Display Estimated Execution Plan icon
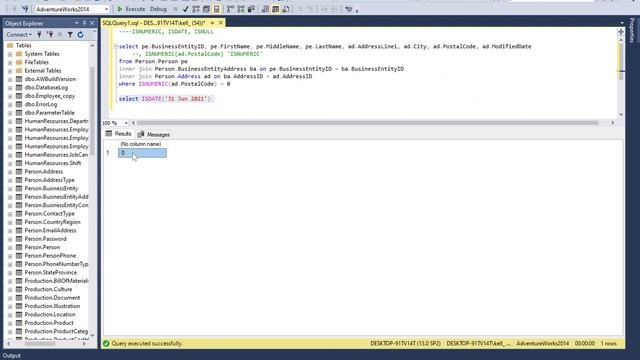Image resolution: width=640 pixels, height=360 pixels. (x=196, y=9)
